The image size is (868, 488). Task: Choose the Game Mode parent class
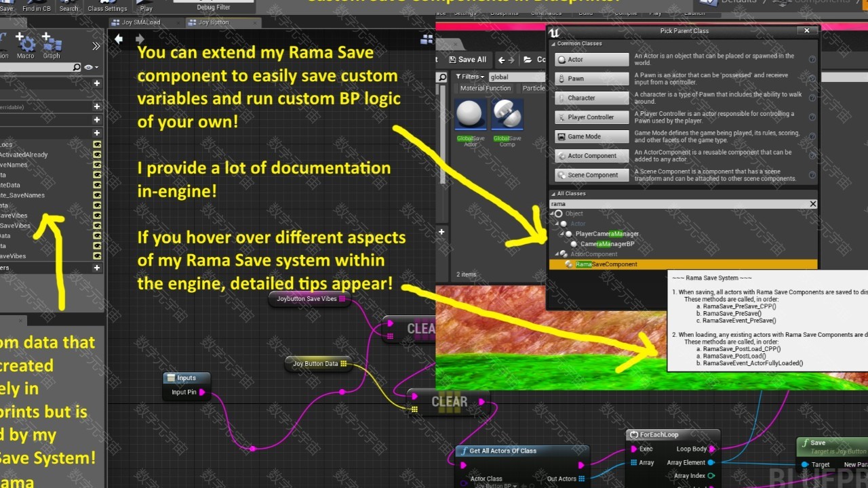[x=592, y=136]
